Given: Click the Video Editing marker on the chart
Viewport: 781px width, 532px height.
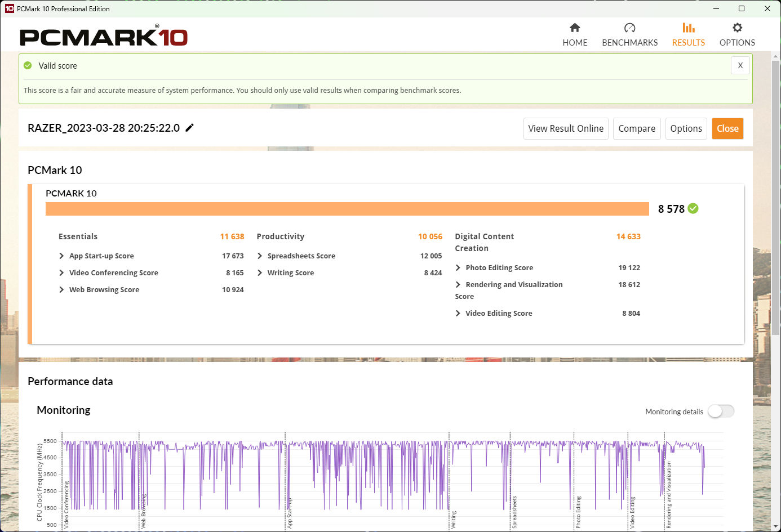Looking at the screenshot, I should tap(632, 513).
